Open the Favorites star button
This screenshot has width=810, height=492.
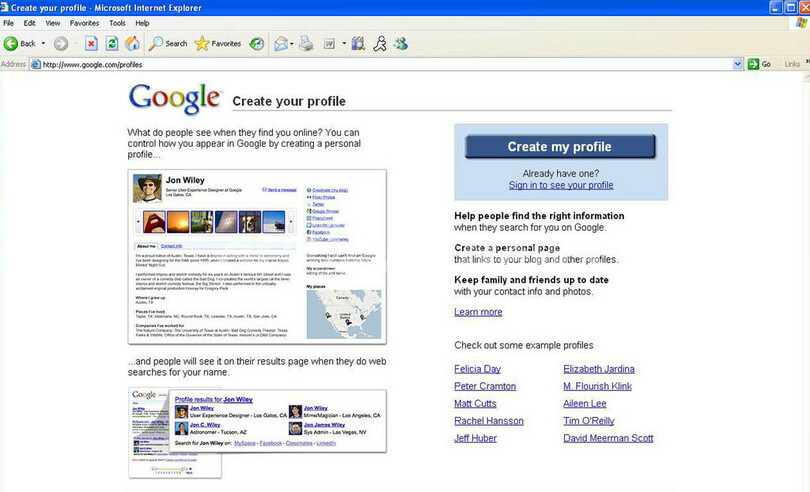[217, 43]
